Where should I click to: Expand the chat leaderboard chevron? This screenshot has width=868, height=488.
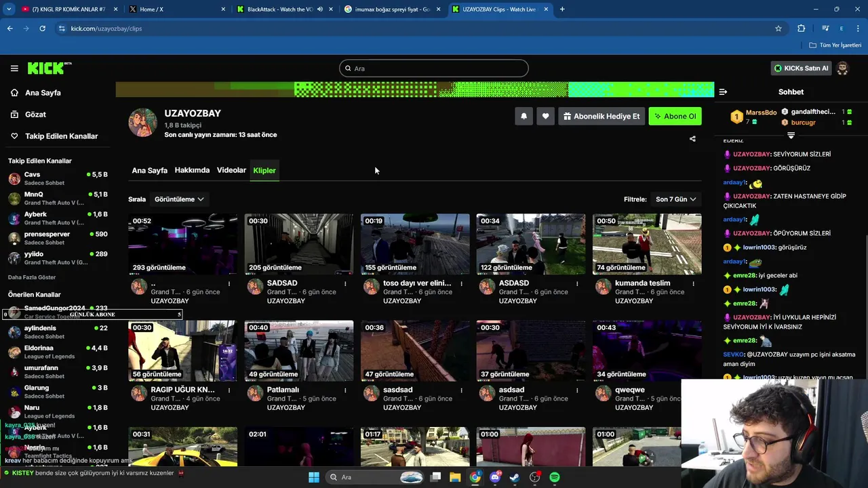pos(791,136)
